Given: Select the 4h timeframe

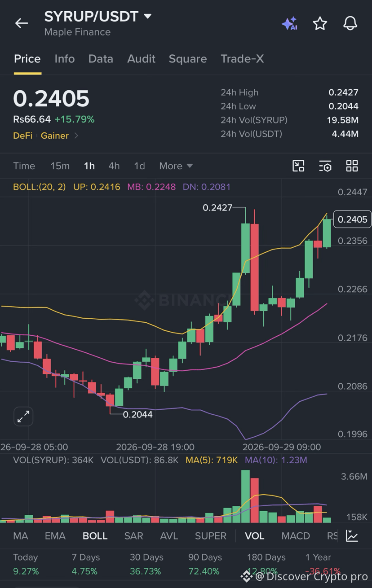Looking at the screenshot, I should 114,166.
